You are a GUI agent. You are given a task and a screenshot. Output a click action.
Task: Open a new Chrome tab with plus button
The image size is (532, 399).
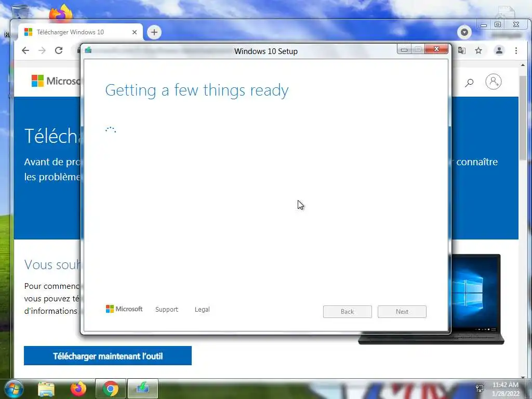[x=154, y=32]
